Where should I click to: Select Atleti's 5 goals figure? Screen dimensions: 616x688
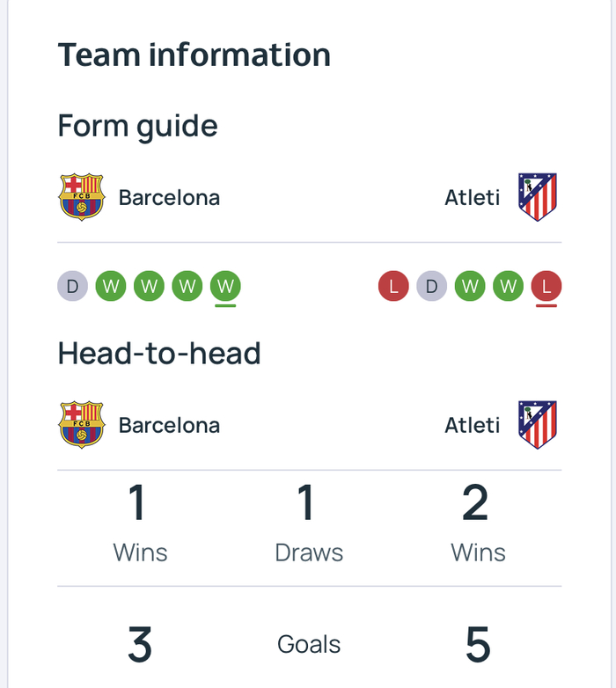click(x=477, y=645)
